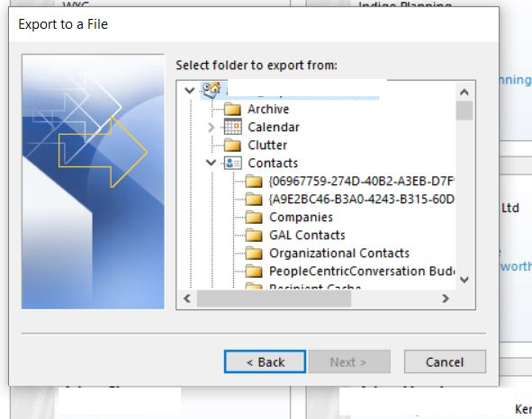Select the GAL Contacts subfolder
Viewport: 532px width, 419px height.
(x=307, y=236)
